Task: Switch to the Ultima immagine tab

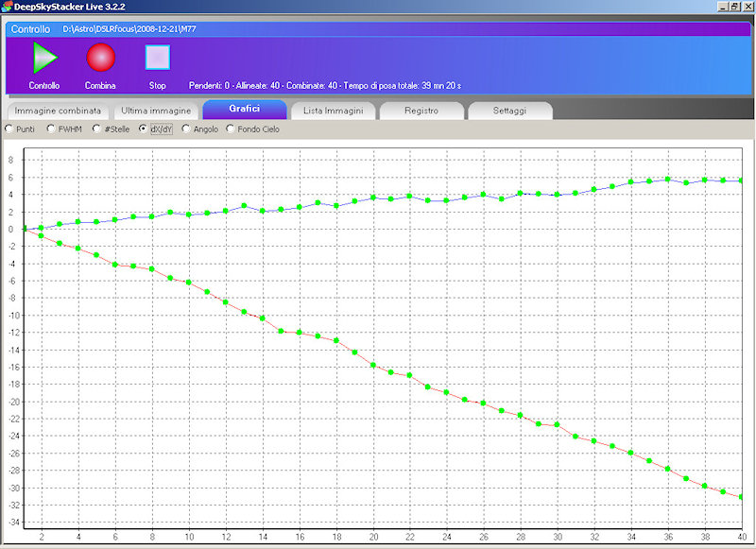Action: point(156,111)
